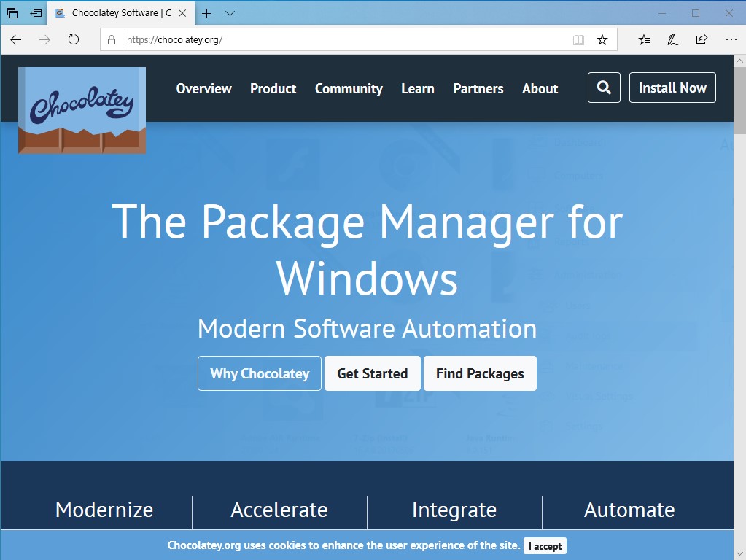Click the Accelerate heading
Viewport: 746px width, 560px height.
pyautogui.click(x=279, y=510)
